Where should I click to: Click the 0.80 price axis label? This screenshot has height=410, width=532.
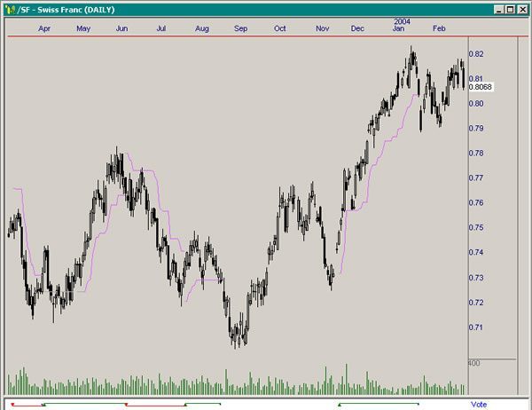point(476,104)
